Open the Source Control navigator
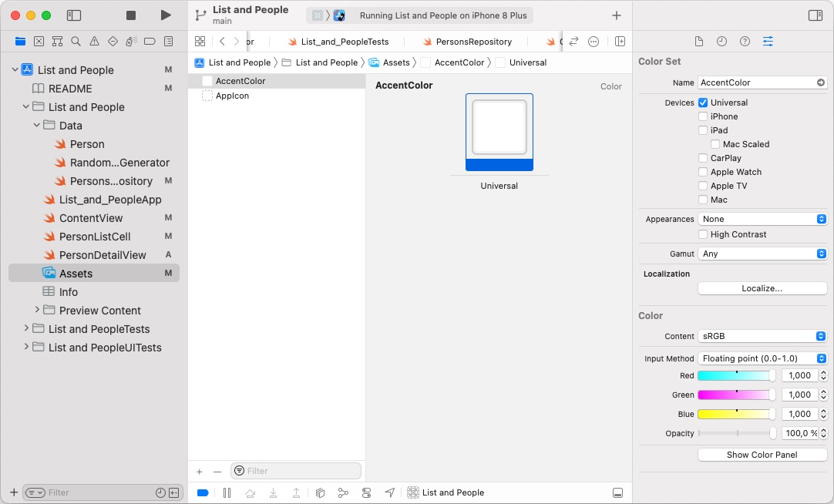The image size is (834, 504). coord(39,41)
